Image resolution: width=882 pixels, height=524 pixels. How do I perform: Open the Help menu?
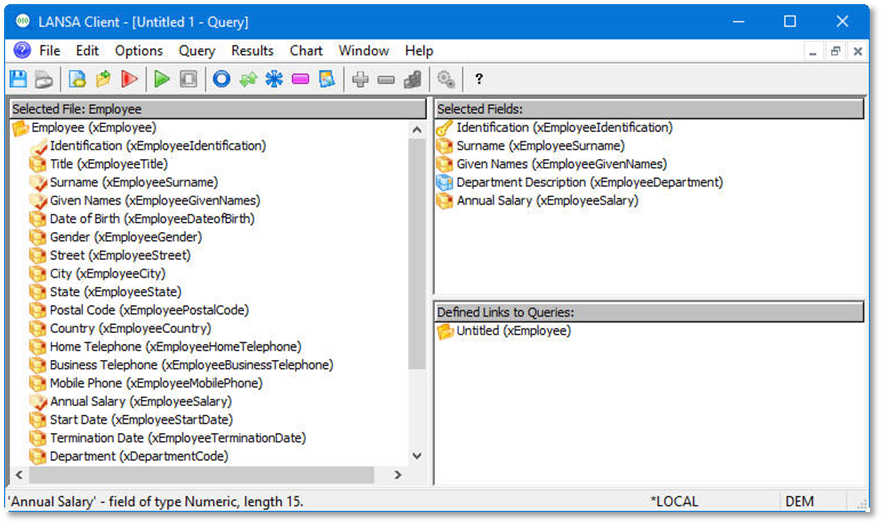419,51
